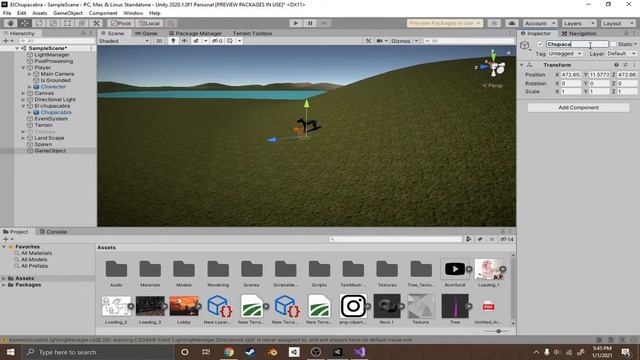Open the Assets menu
The width and height of the screenshot is (640, 360).
tap(40, 13)
